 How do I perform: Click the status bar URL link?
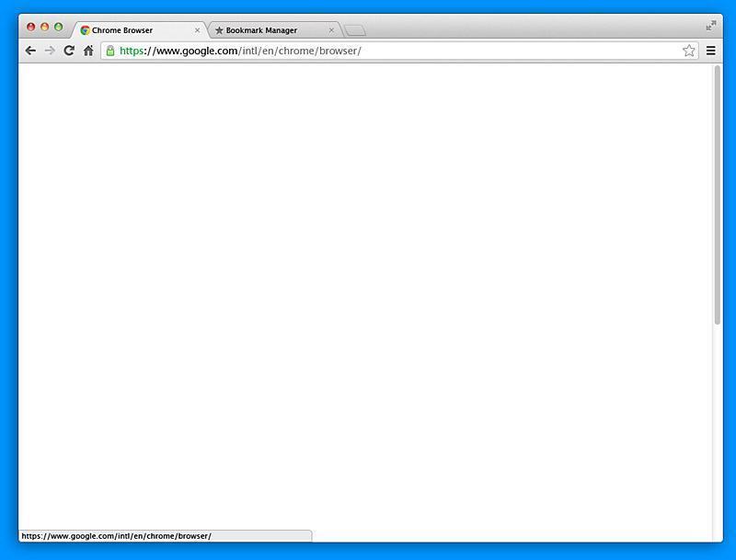116,534
